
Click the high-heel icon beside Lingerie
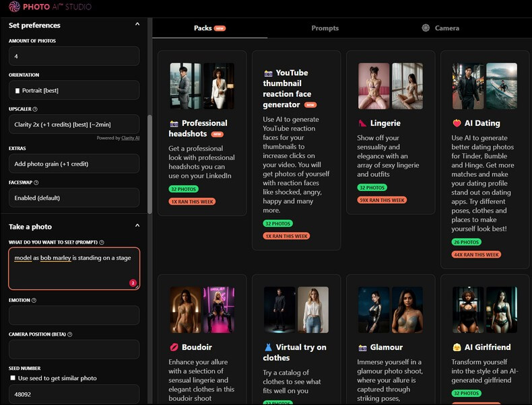[x=362, y=123]
